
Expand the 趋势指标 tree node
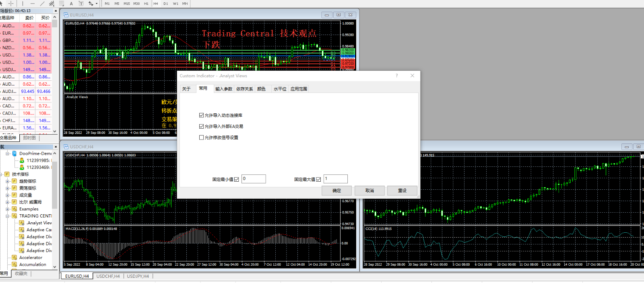7,181
